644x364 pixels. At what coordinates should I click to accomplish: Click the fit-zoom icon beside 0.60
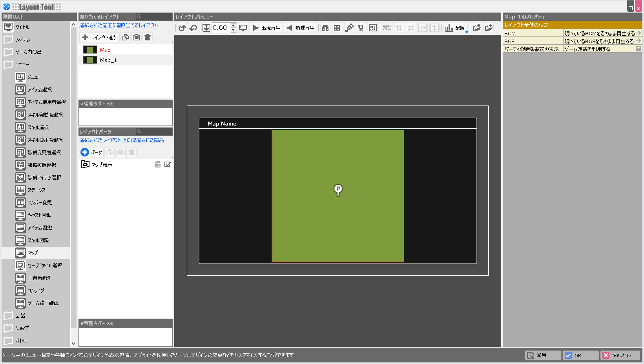[x=206, y=28]
